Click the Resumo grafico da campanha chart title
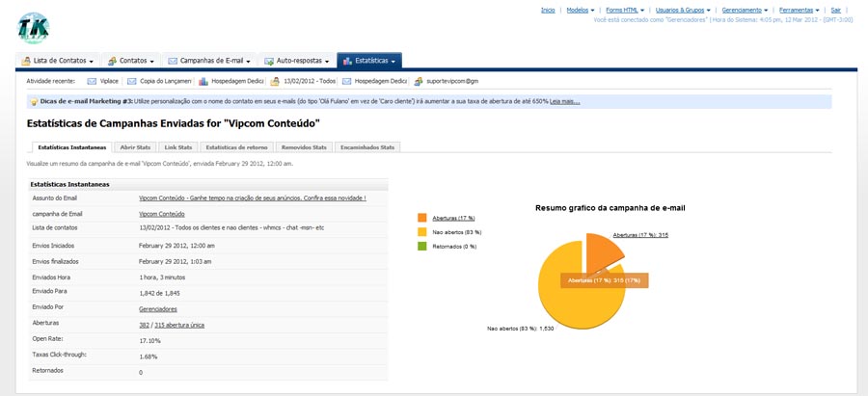The height and width of the screenshot is (396, 868). pos(611,208)
